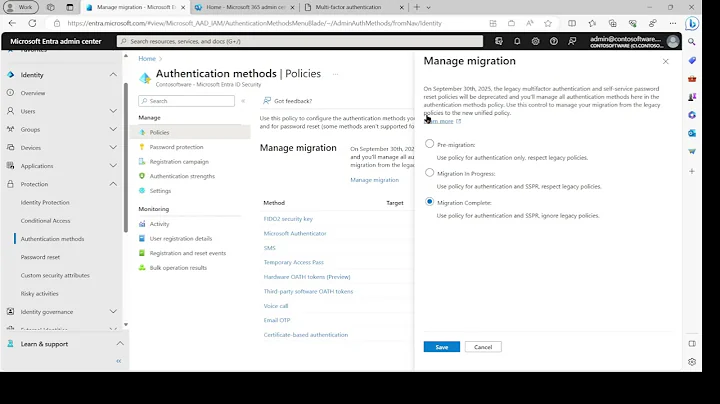Open Bulk operation results
720x404 pixels.
(x=178, y=268)
